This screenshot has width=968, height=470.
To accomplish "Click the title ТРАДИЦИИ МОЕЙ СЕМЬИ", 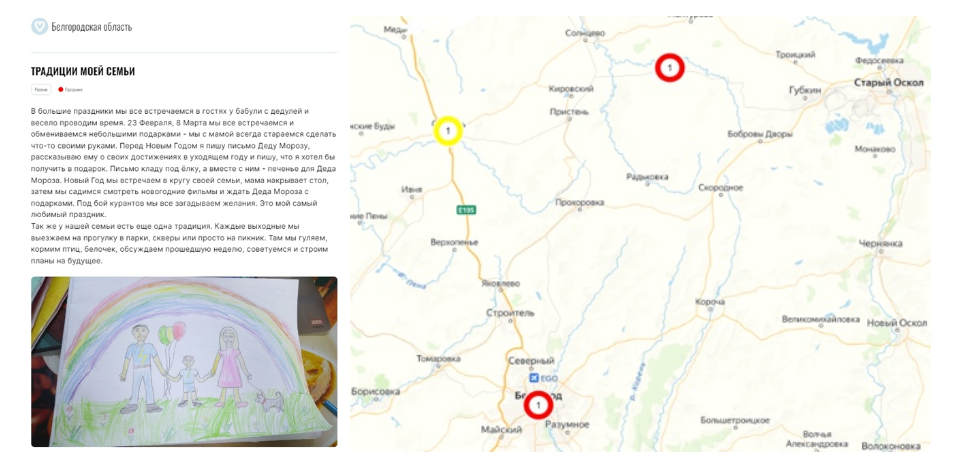I will coord(83,72).
